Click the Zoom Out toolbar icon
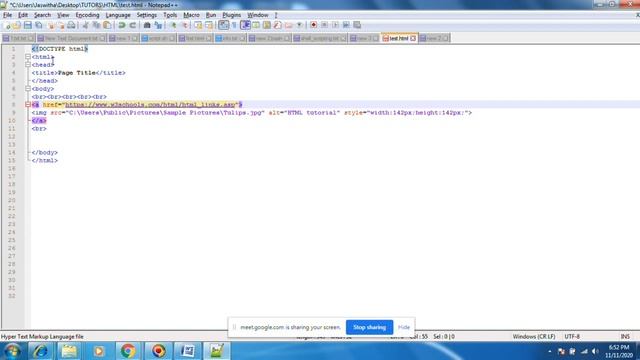The width and height of the screenshot is (640, 360). [184, 25]
